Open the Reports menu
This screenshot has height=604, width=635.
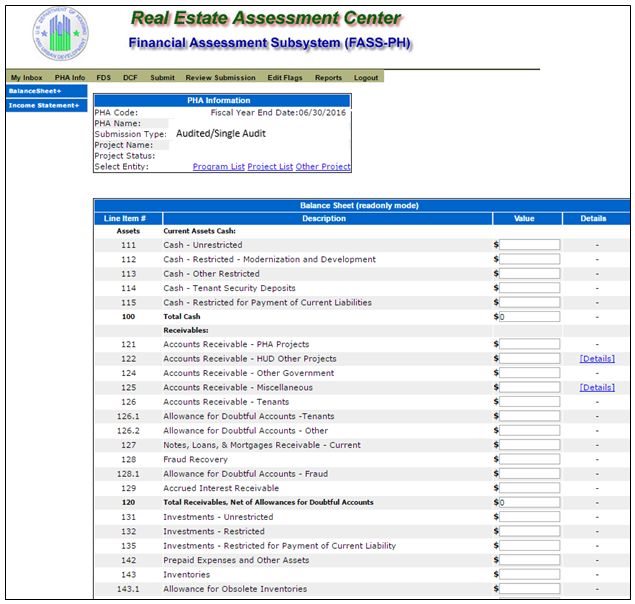(328, 77)
